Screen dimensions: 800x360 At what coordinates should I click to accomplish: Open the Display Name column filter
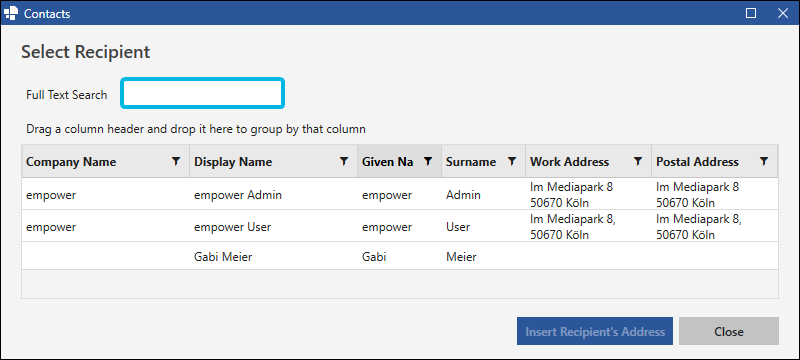coord(344,162)
